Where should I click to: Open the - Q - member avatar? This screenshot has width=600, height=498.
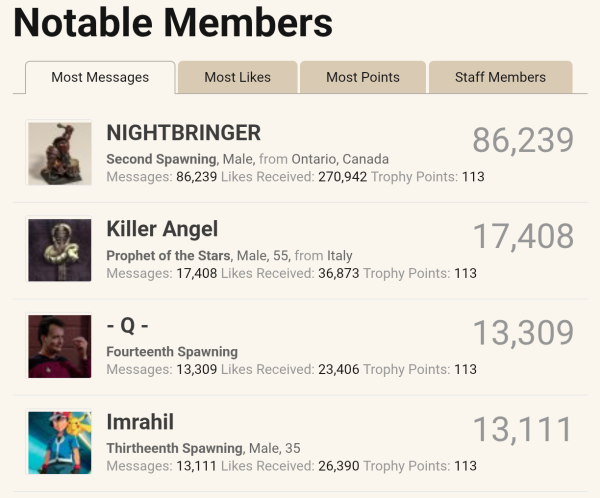click(60, 346)
